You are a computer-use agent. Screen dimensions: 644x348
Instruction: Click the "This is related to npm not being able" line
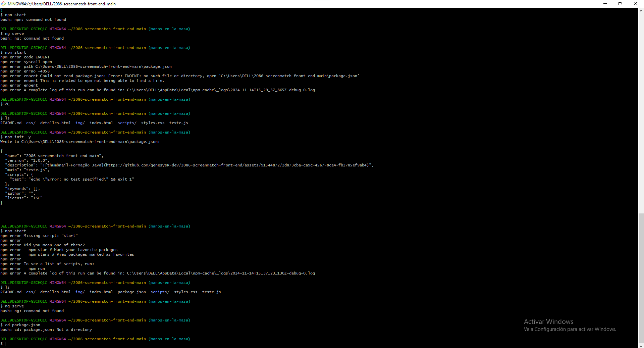(82, 81)
